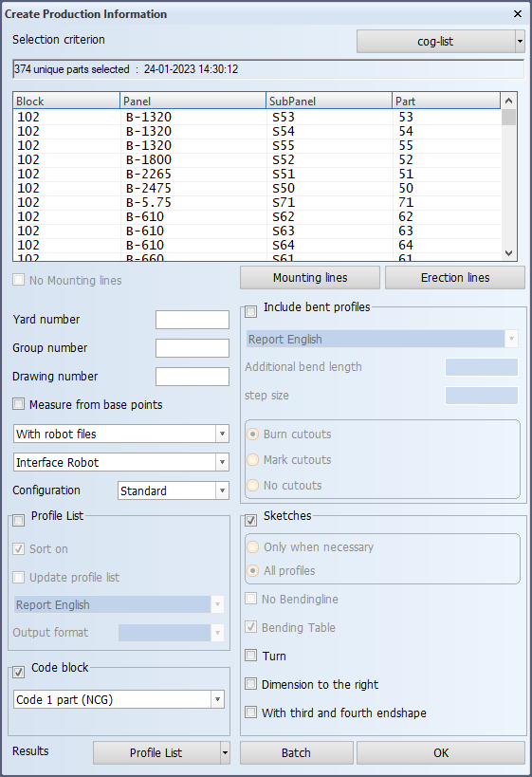The height and width of the screenshot is (777, 532).
Task: Click the parts list scrollbar thumb
Action: pyautogui.click(x=508, y=117)
